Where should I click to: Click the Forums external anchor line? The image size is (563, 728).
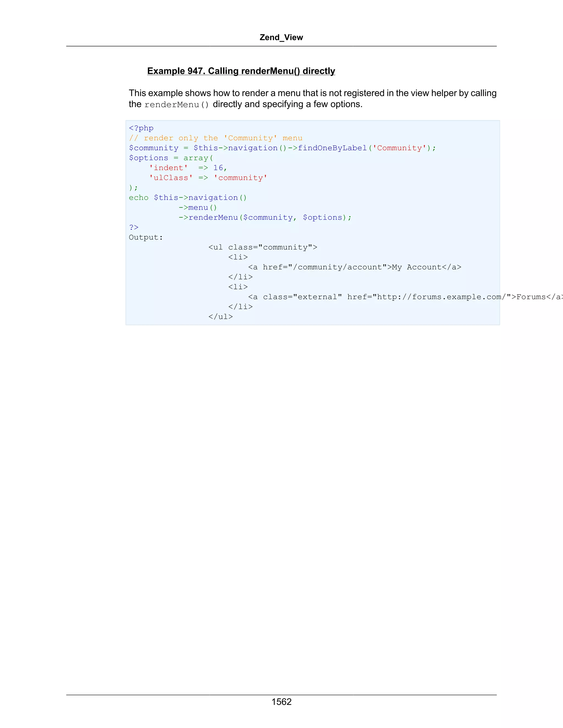pos(405,297)
